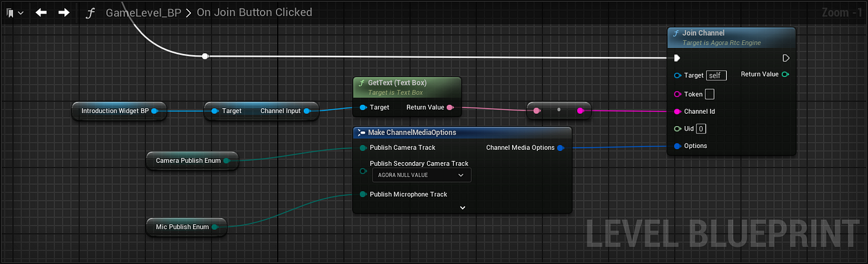Click the Uid pin on Join Channel
Viewport: 868px width, 264px height.
677,129
